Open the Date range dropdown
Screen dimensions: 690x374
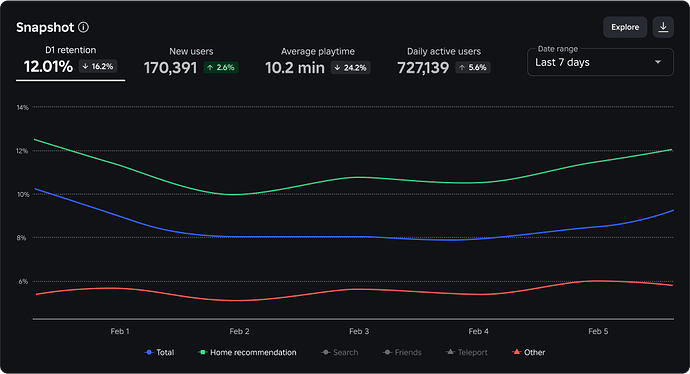[600, 62]
